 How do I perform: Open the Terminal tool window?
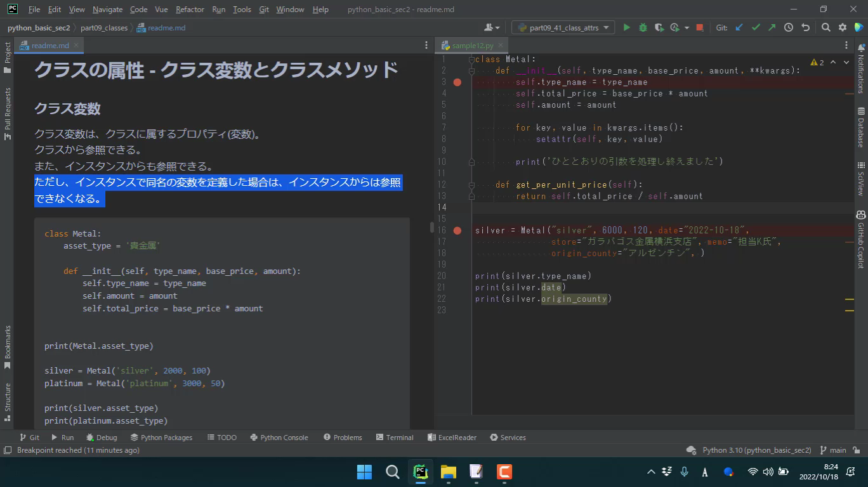pos(394,438)
